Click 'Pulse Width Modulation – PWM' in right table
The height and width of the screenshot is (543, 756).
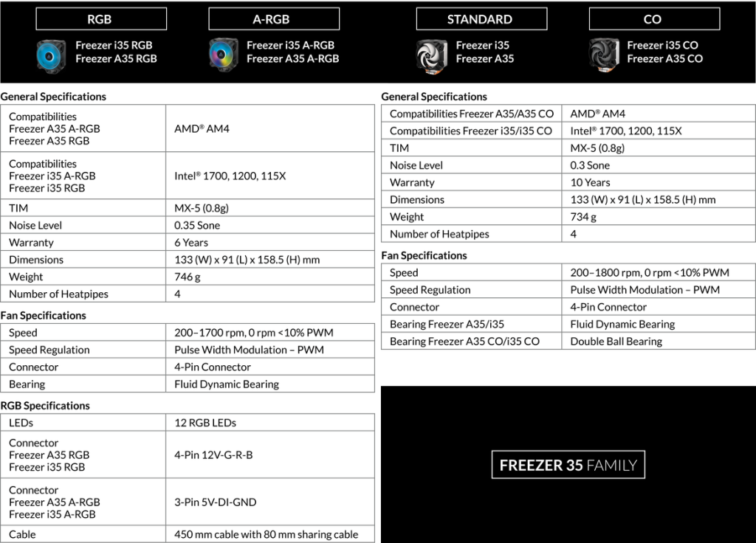pos(645,290)
